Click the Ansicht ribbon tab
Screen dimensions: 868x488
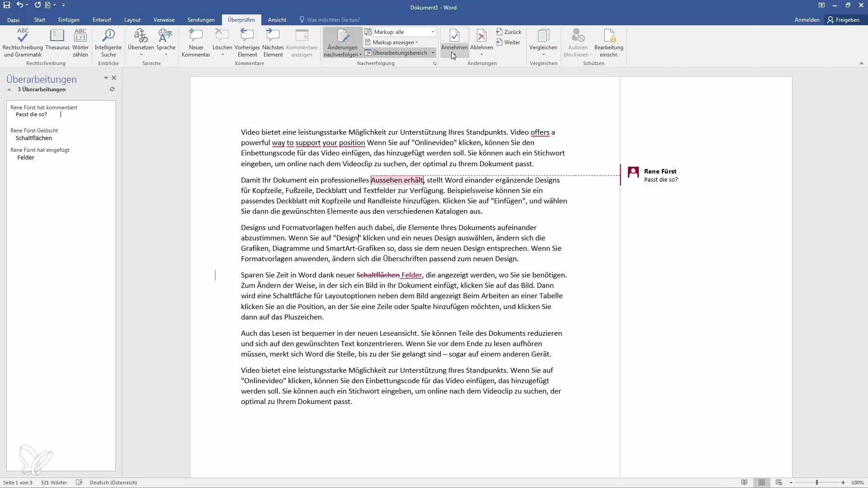pyautogui.click(x=277, y=20)
